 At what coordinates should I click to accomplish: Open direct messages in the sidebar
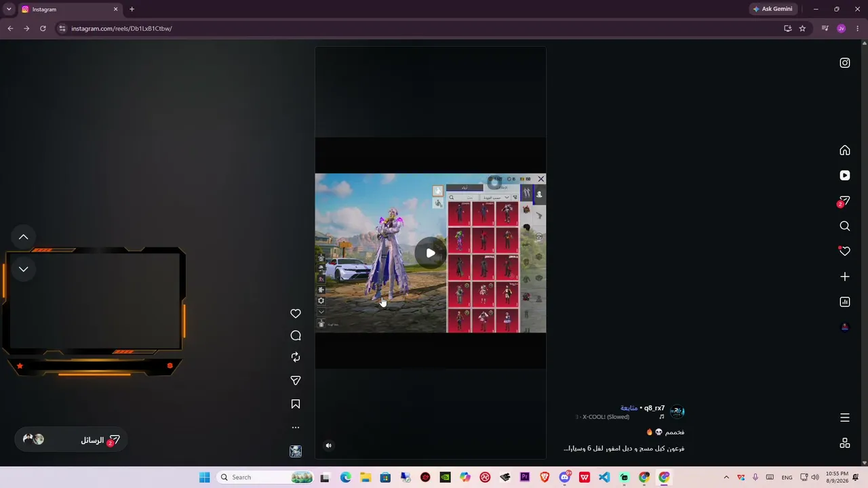[844, 201]
